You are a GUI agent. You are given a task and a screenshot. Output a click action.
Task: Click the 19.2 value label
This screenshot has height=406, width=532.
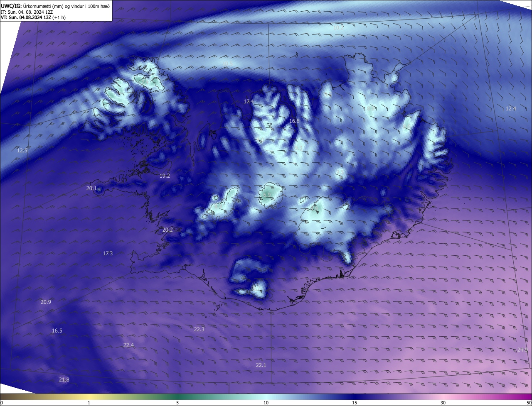(x=165, y=176)
